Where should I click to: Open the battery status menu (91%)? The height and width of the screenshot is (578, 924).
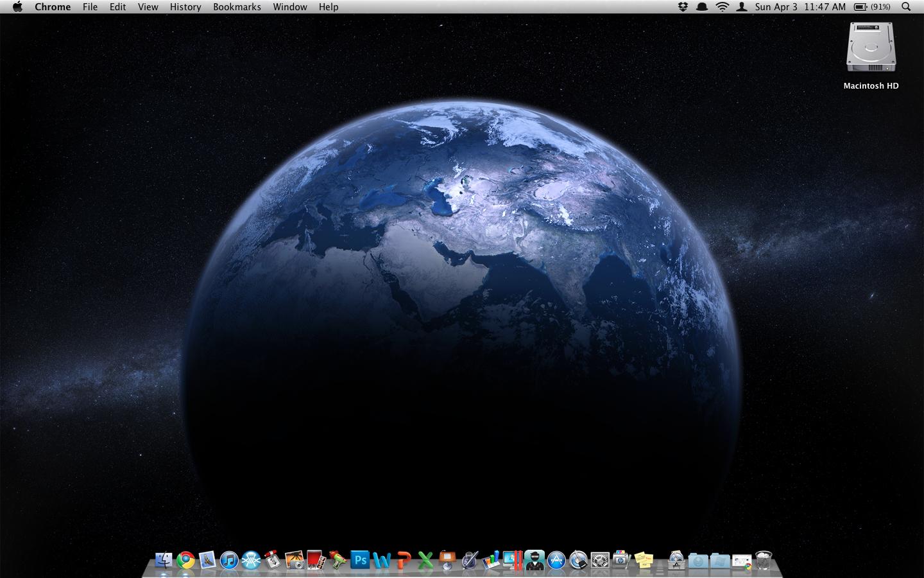click(x=872, y=7)
